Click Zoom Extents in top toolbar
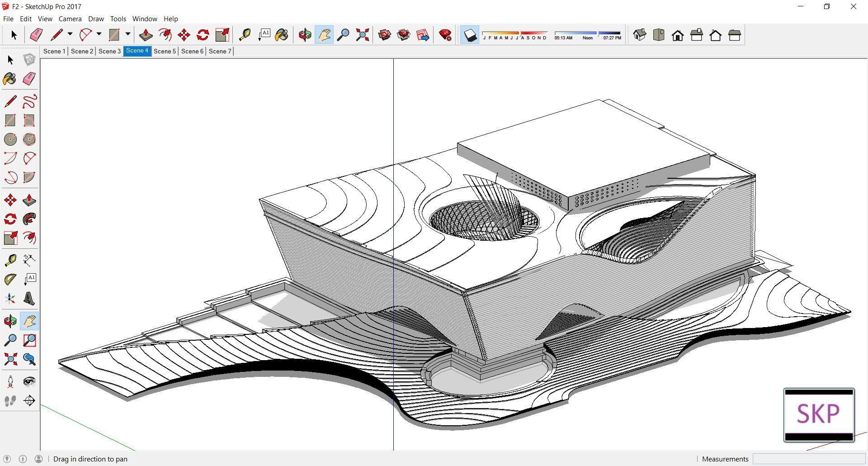 (x=362, y=35)
